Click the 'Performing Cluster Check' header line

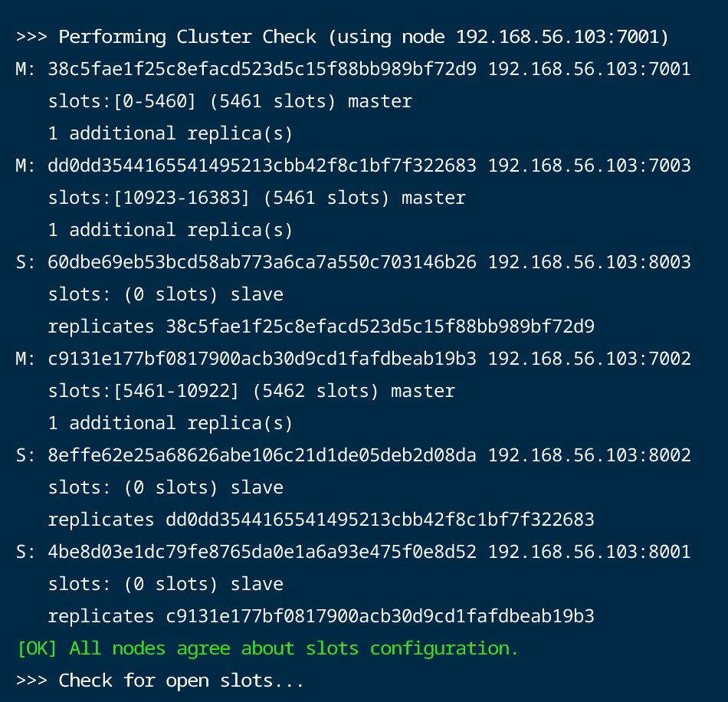[342, 37]
